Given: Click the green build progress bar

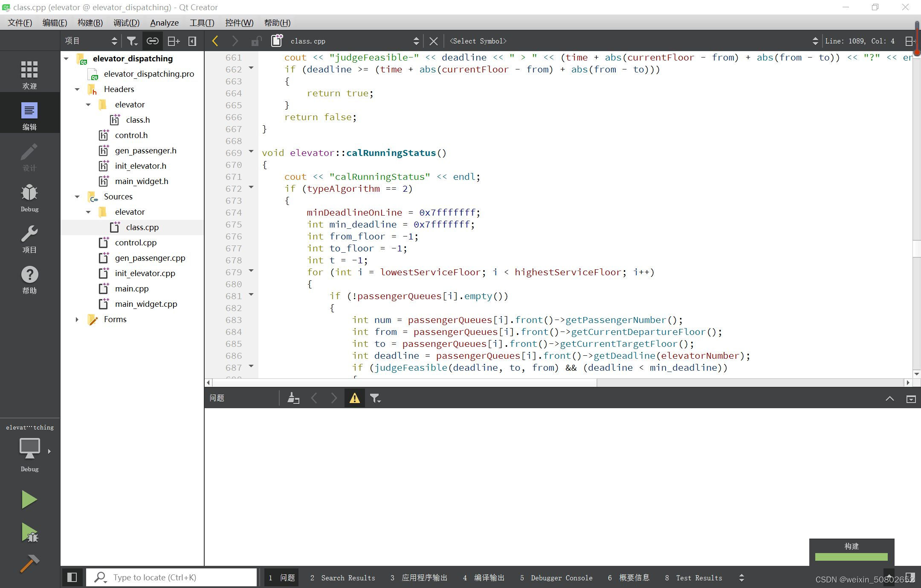Looking at the screenshot, I should point(851,557).
